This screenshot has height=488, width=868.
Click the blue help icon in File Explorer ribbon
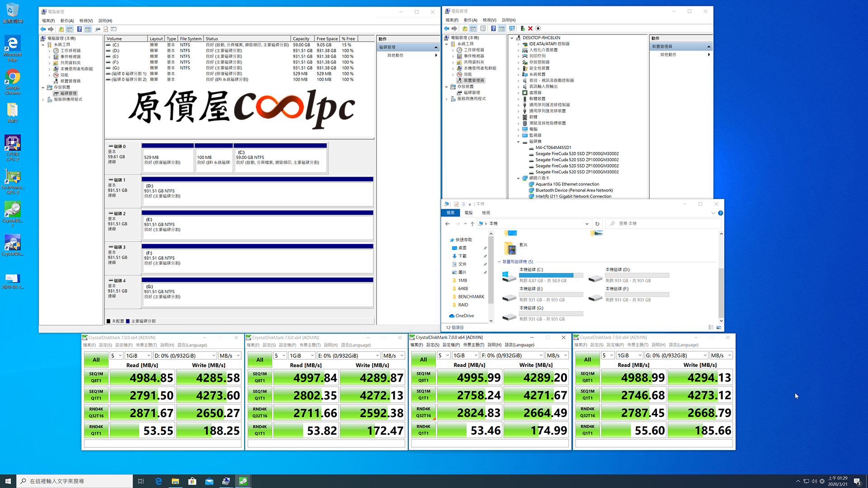721,213
